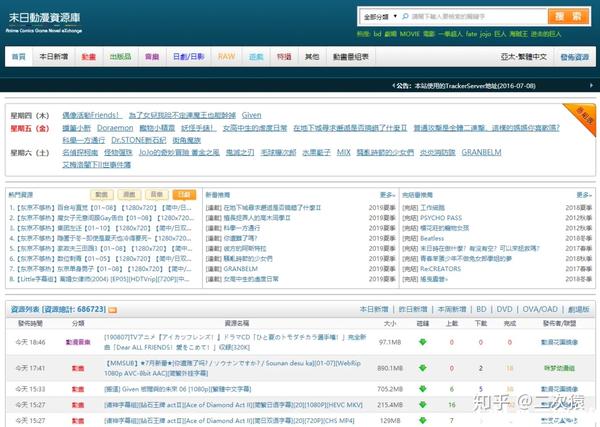This screenshot has height=427, width=600.
Task: Filter resource list by DVD
Action: pos(504,309)
